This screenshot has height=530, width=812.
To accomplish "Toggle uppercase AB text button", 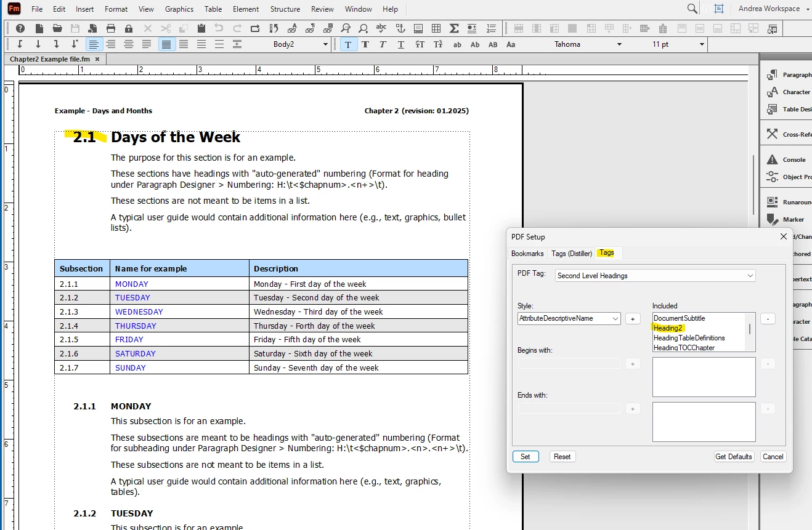I will pos(492,44).
